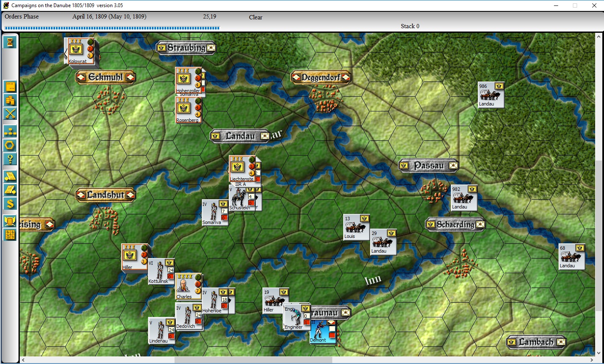Select the Louis supply wagon 13
This screenshot has height=364, width=604.
357,227
